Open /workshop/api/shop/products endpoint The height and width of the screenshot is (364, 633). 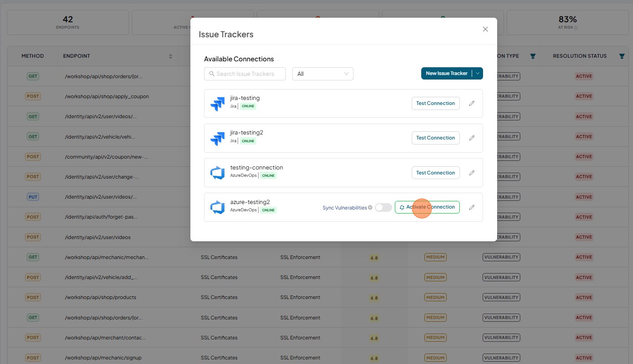100,297
